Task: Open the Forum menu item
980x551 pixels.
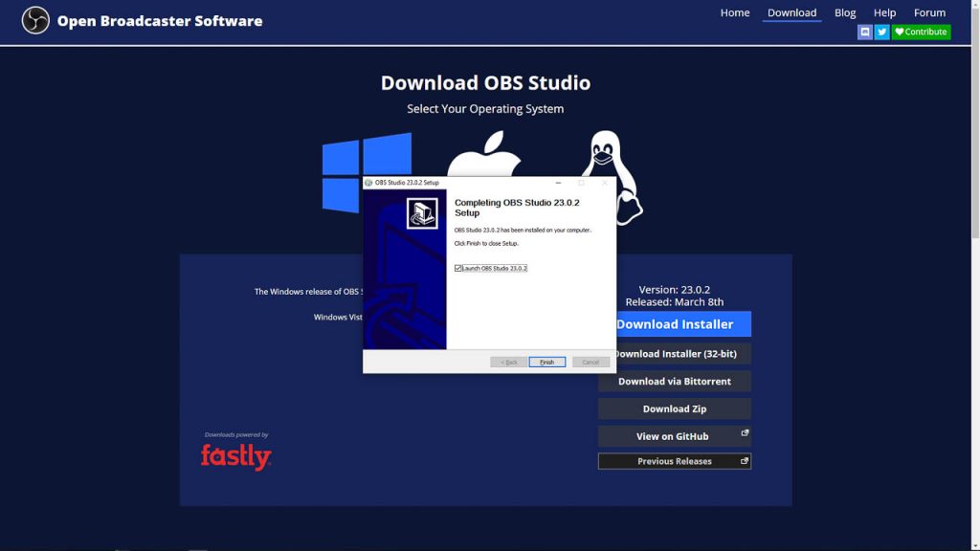Action: point(929,12)
